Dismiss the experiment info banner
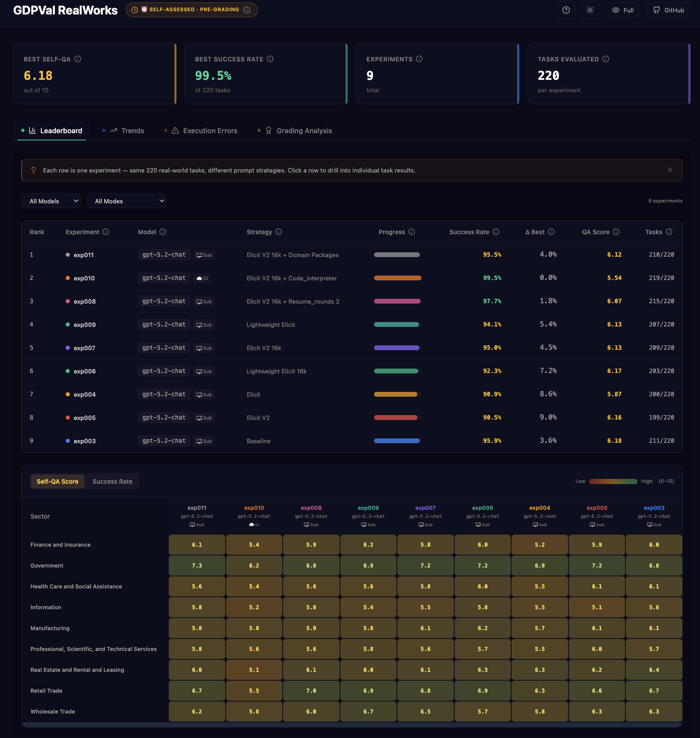 point(670,170)
